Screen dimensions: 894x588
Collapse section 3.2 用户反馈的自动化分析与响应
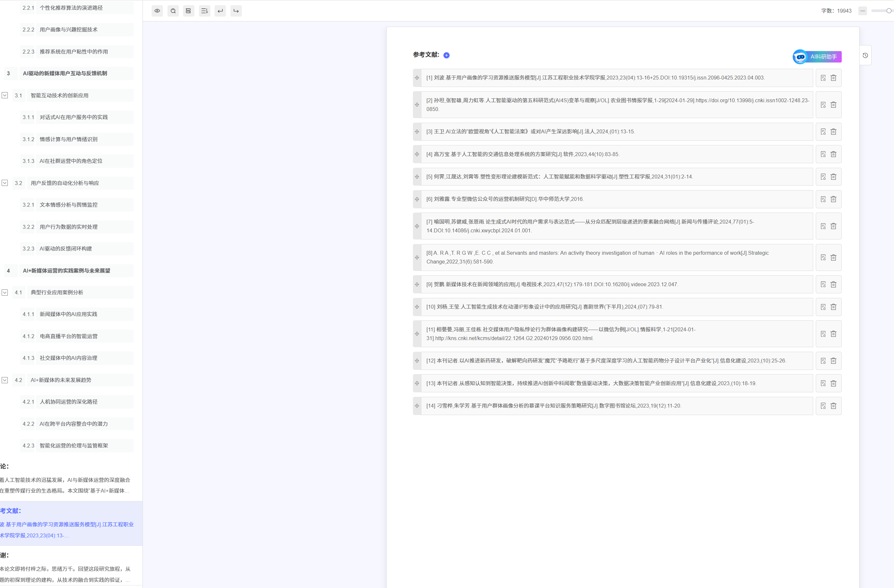5,183
